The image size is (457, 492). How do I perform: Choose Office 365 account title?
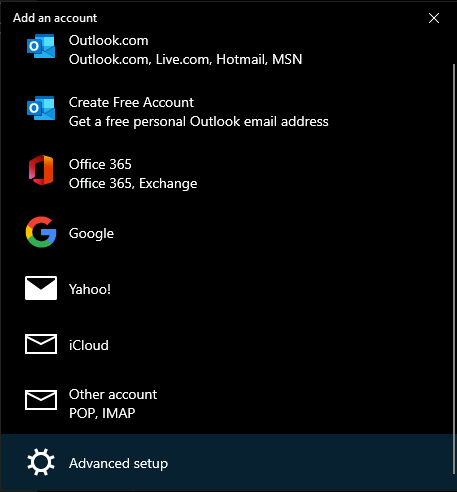click(x=100, y=164)
